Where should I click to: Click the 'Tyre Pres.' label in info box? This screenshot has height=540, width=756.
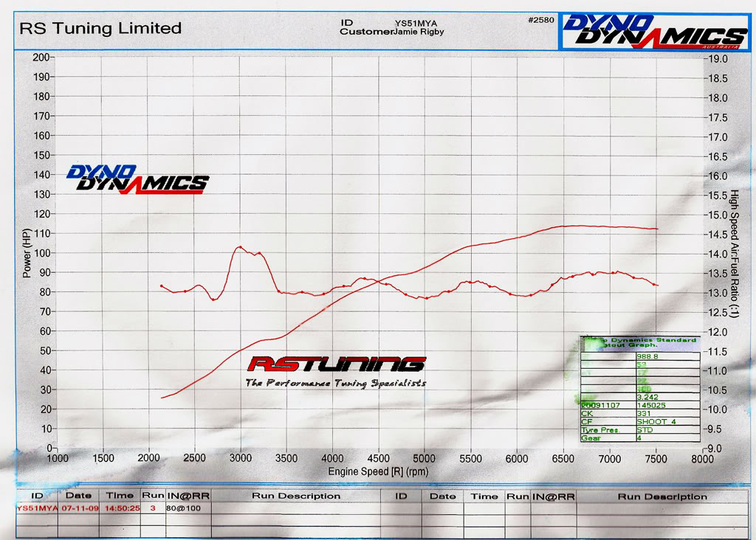pyautogui.click(x=599, y=429)
